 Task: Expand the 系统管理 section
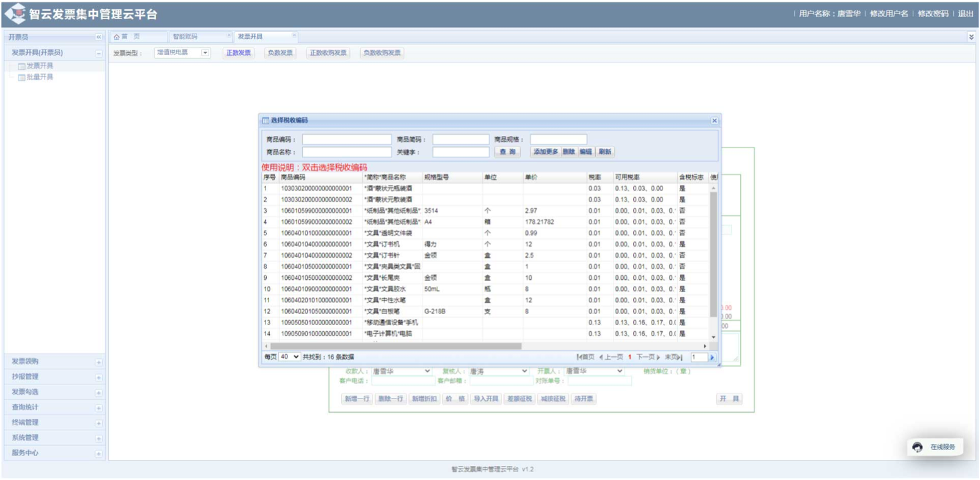(98, 438)
